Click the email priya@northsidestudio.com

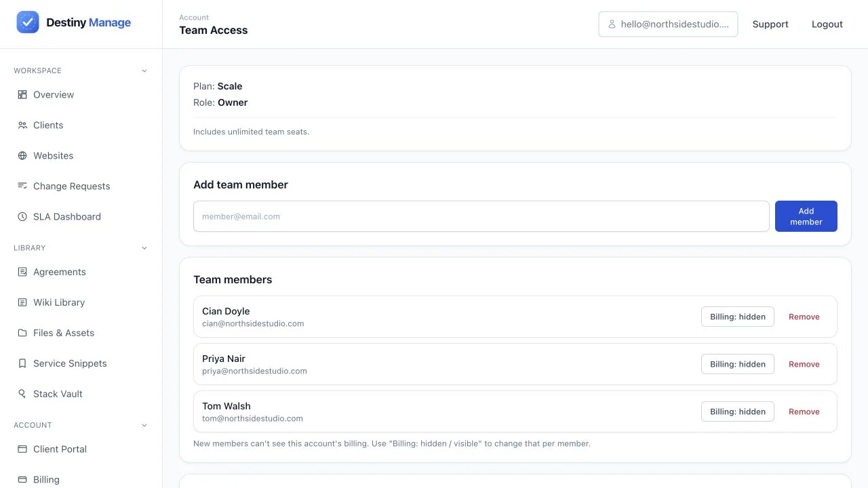(254, 371)
